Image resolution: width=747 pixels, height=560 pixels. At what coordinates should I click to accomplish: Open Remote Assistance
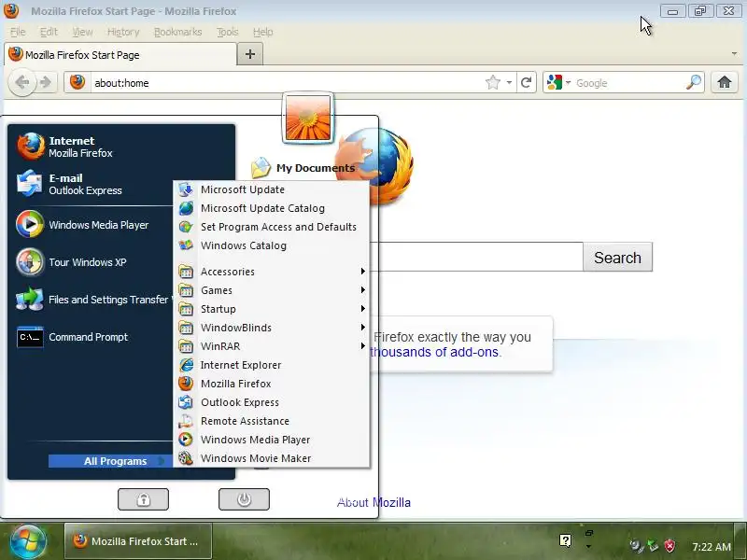pos(272,421)
